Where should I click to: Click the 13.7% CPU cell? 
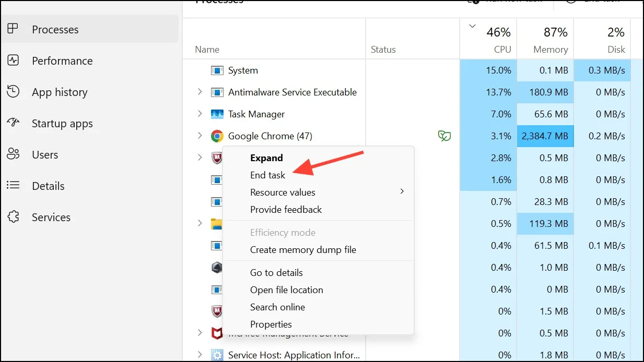tap(488, 92)
